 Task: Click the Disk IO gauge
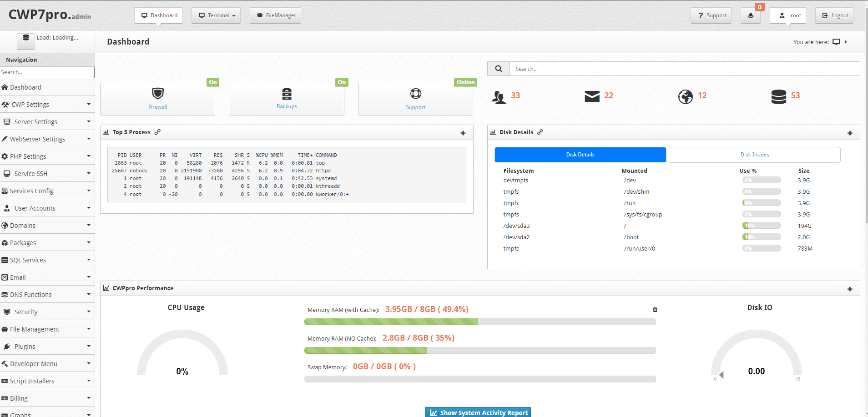pos(757,355)
